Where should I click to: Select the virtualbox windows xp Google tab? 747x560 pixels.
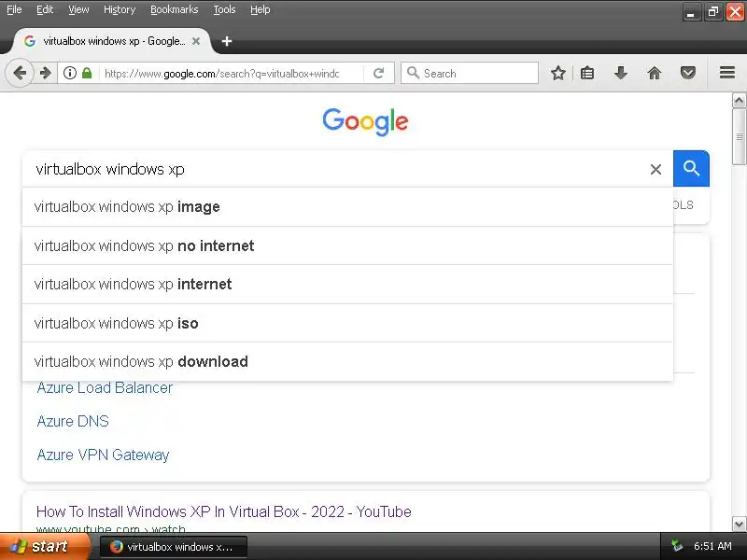coord(112,41)
